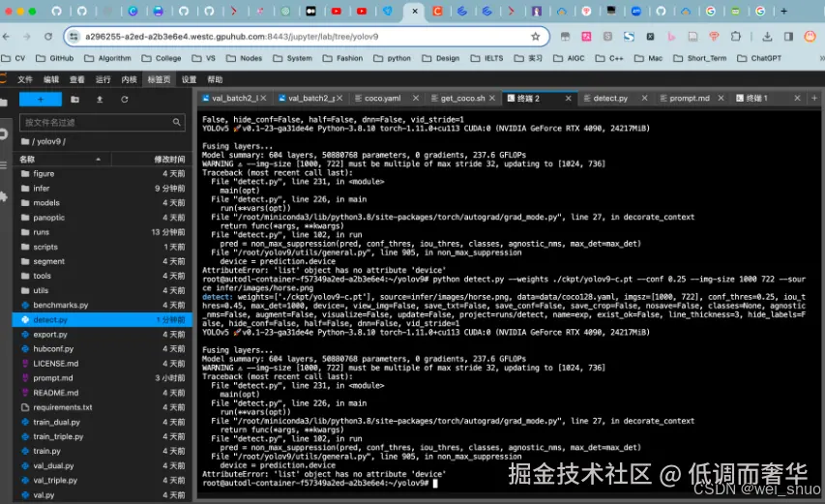Viewport: 825px width, 504px height.
Task: Select prompt.md in file list
Action: tap(103, 378)
